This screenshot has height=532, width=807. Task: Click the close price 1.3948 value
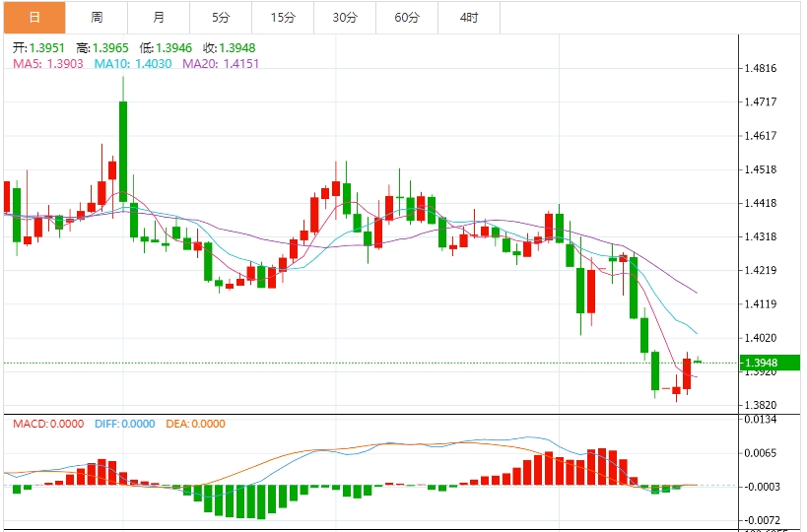coord(237,48)
